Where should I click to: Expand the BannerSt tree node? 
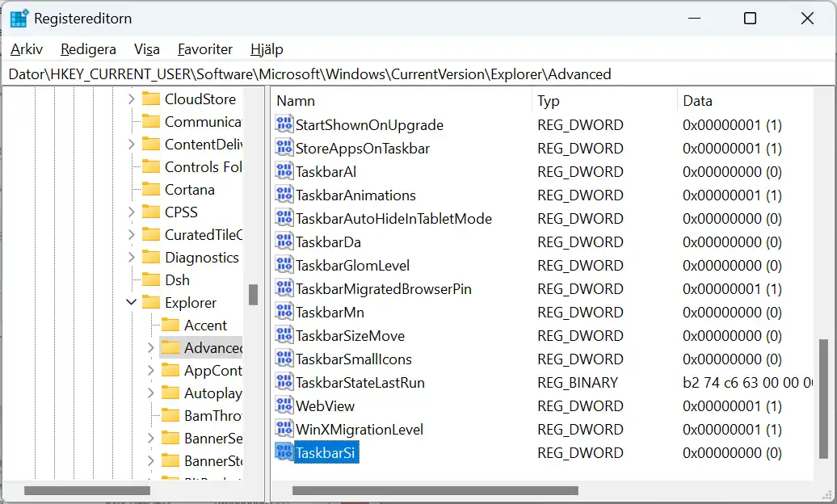150,460
